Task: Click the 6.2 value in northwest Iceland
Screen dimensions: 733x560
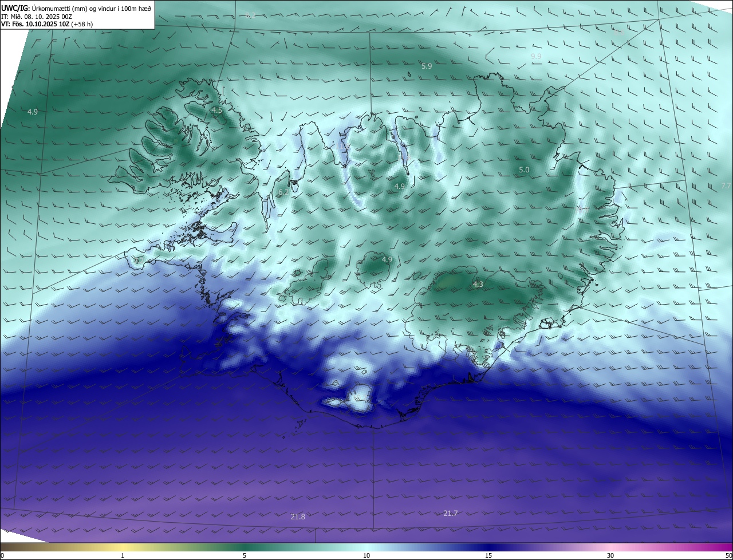Action: [x=283, y=192]
